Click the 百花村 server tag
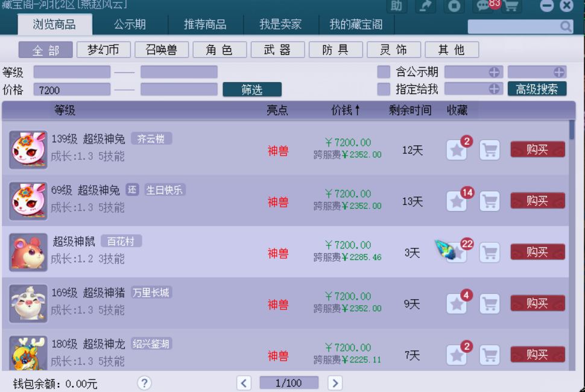Image resolution: width=585 pixels, height=392 pixels. pos(121,241)
